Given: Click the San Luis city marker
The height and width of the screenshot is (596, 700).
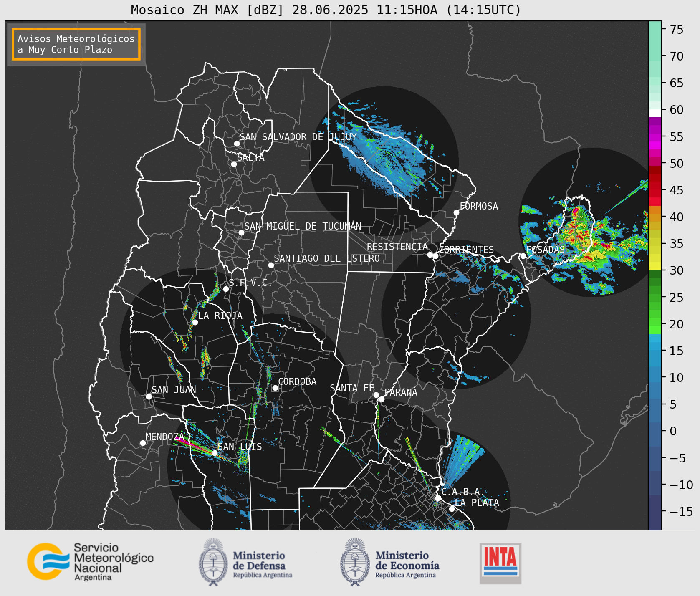Looking at the screenshot, I should point(215,453).
